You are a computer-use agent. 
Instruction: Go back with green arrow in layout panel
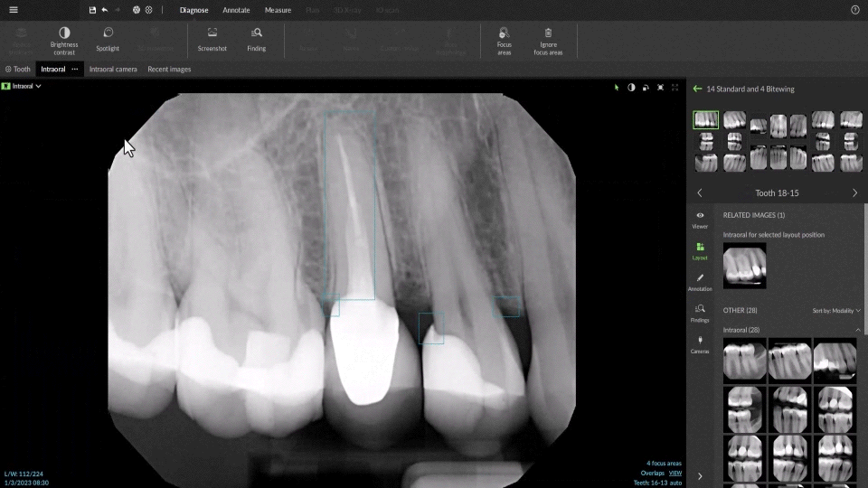click(x=697, y=89)
